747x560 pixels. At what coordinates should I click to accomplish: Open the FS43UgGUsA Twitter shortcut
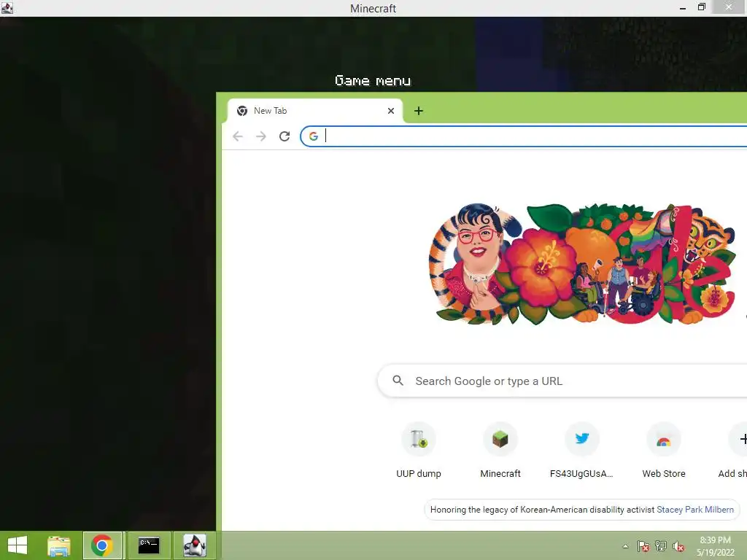[x=581, y=451]
